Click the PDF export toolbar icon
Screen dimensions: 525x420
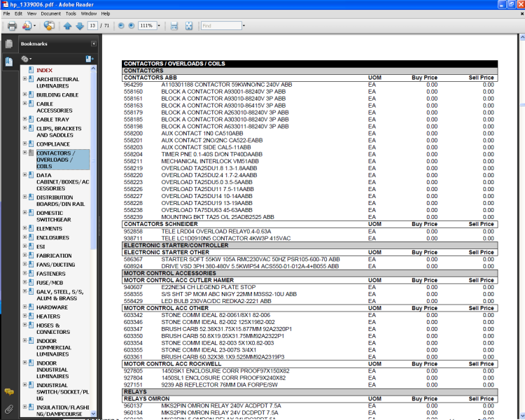[27, 26]
